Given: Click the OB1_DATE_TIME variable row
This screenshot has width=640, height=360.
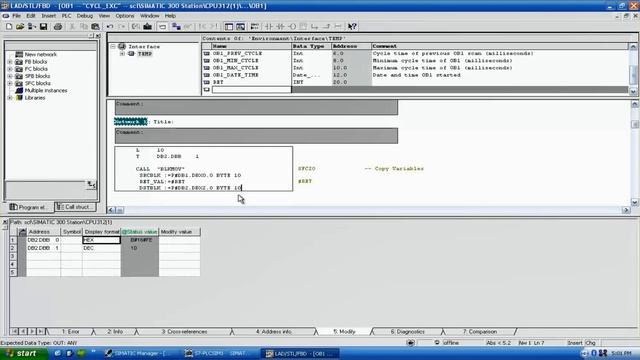Looking at the screenshot, I should click(x=416, y=75).
